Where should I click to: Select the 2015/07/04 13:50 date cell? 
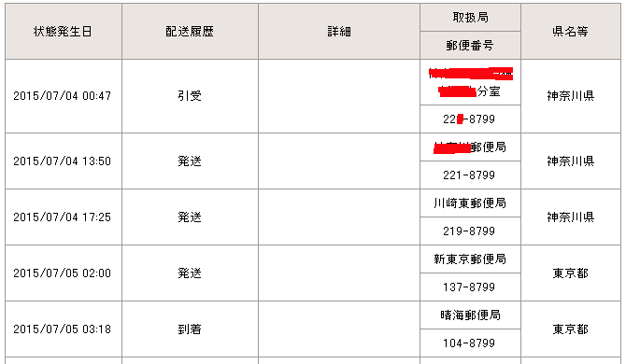point(64,161)
